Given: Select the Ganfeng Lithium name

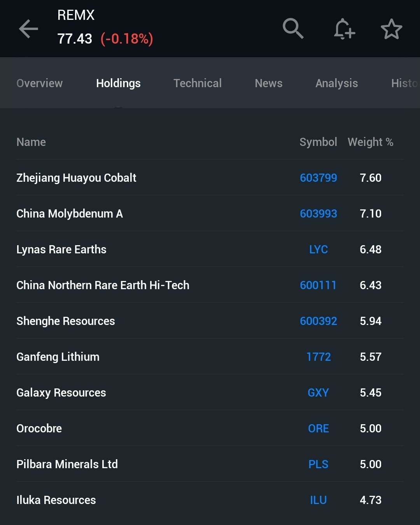Looking at the screenshot, I should coord(58,357).
